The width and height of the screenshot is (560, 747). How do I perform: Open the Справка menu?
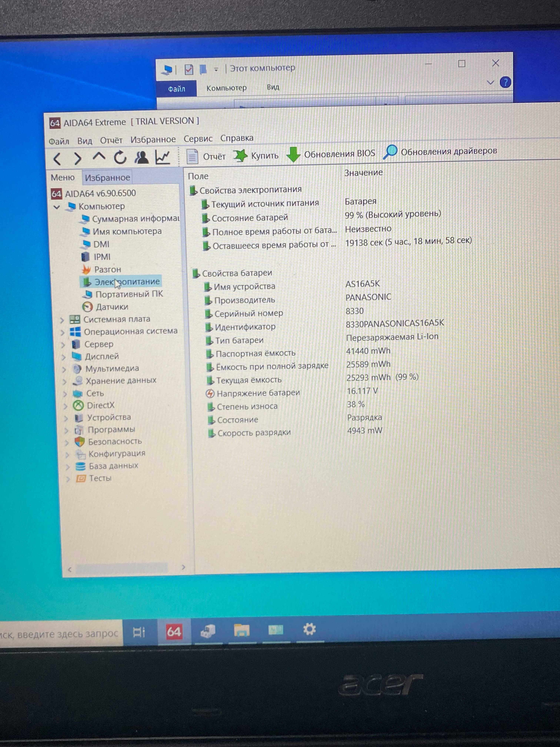pos(237,138)
